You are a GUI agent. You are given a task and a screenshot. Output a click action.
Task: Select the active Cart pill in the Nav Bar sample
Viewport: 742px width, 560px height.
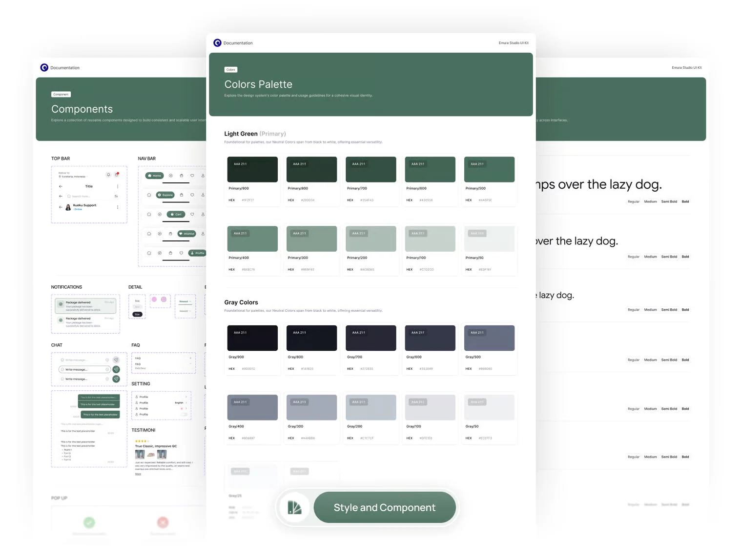point(176,214)
